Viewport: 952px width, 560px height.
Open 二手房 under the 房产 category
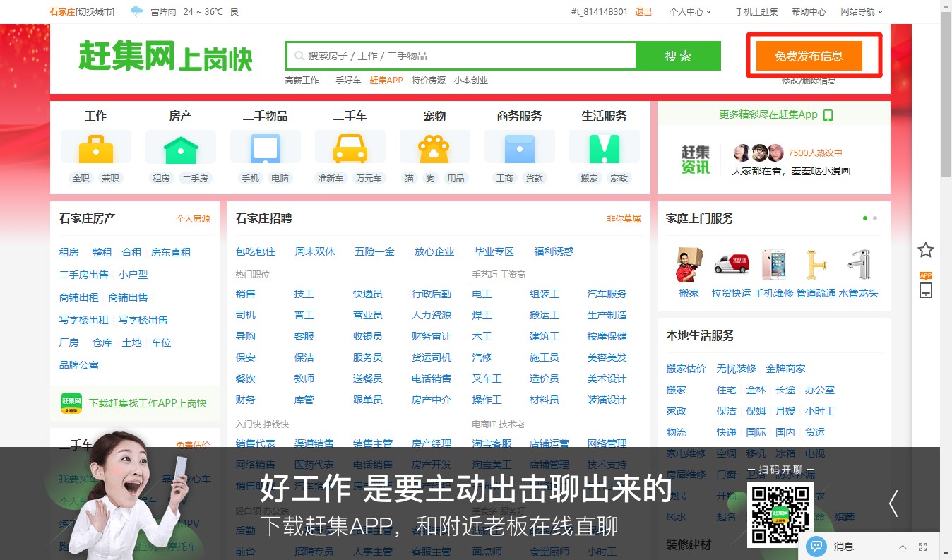(x=196, y=178)
